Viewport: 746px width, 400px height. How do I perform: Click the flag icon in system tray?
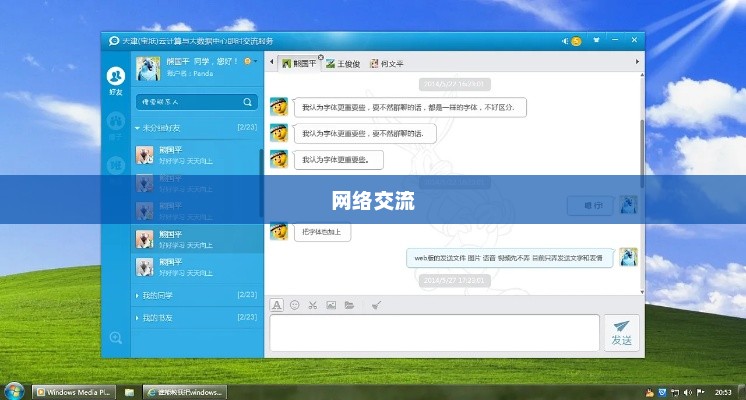click(x=700, y=392)
